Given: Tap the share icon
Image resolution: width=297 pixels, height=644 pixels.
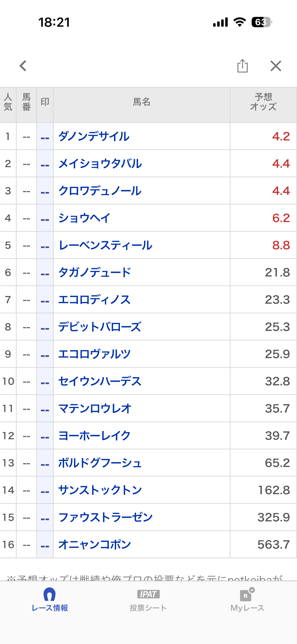Looking at the screenshot, I should pos(242,66).
